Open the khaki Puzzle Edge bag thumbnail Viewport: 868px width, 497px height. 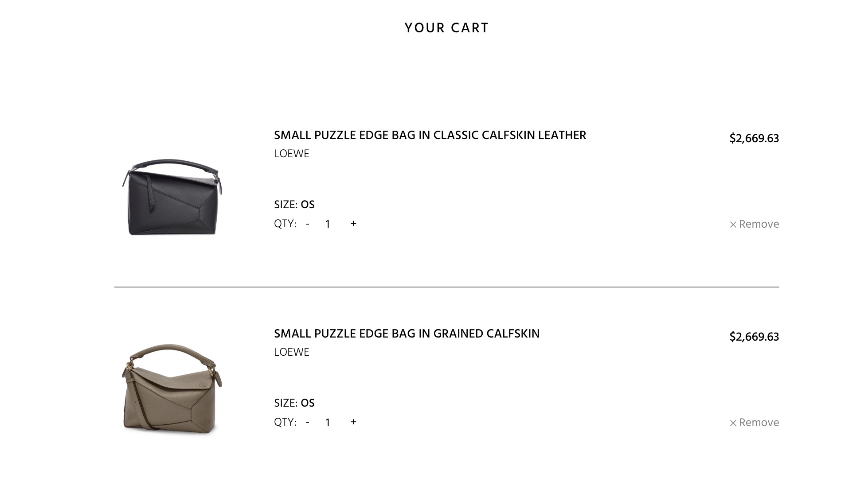(172, 388)
